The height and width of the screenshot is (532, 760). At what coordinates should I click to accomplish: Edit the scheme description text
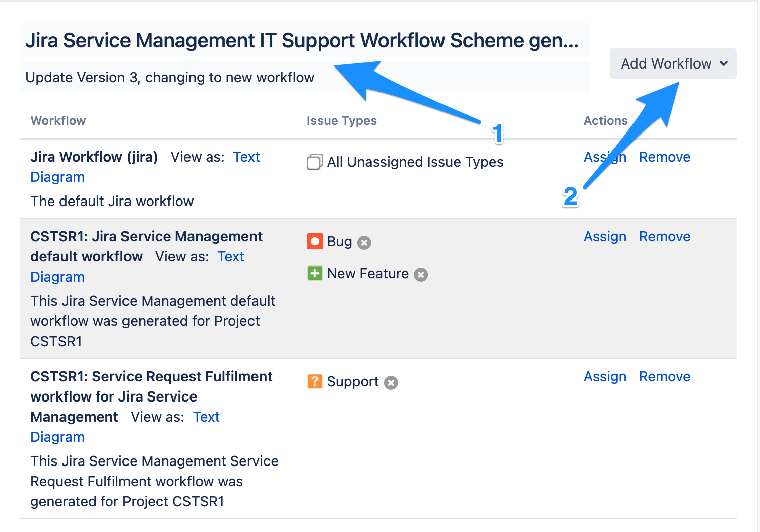tap(170, 78)
